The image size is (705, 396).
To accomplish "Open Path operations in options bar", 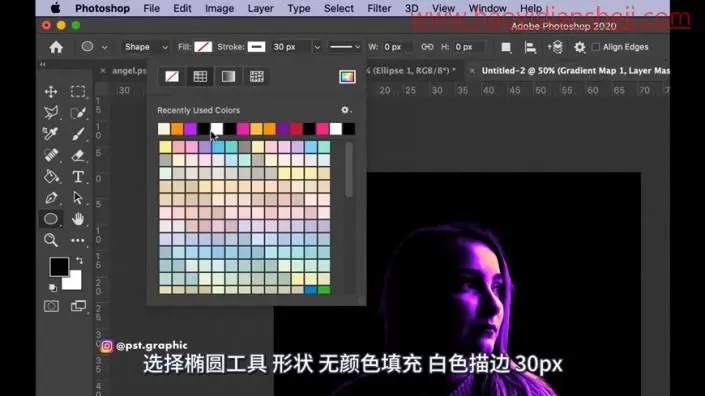I will (x=506, y=47).
